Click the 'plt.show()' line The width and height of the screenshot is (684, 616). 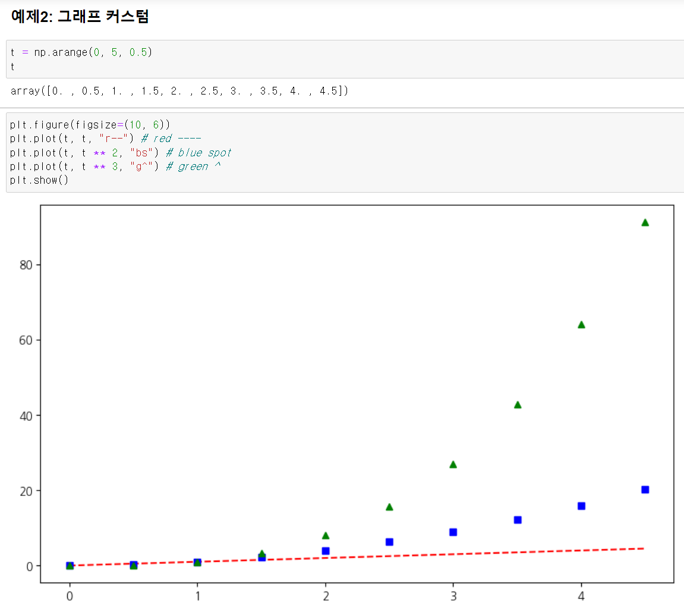click(x=39, y=180)
